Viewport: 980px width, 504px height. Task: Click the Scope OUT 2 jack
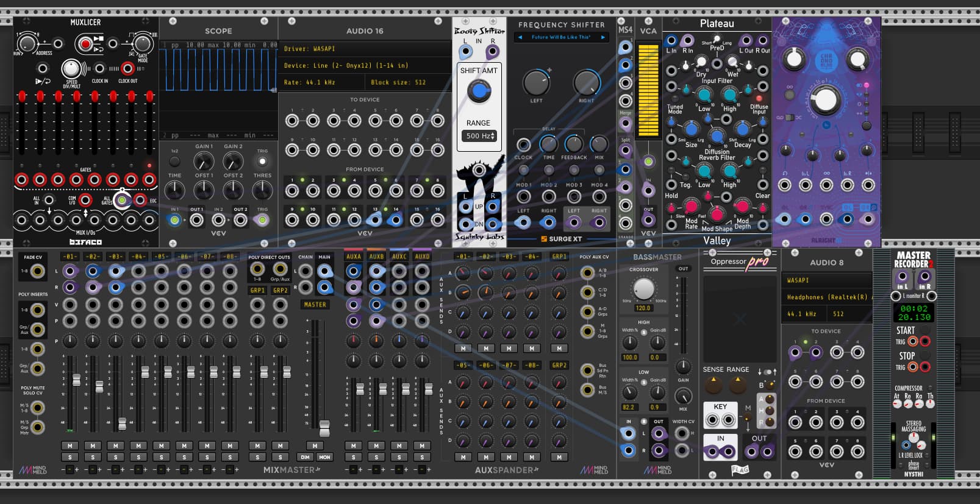coord(240,220)
